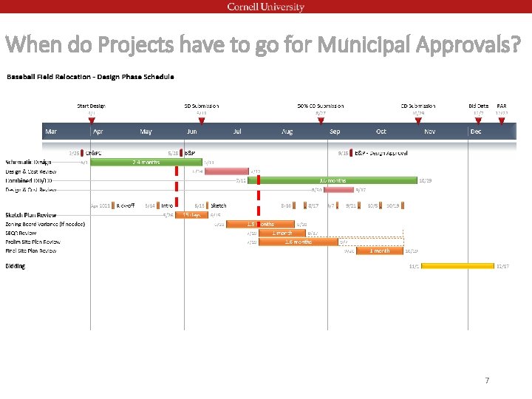532x399 pixels.
Task: Click the CF&PC 3/25 meeting marker
Action: (x=82, y=153)
